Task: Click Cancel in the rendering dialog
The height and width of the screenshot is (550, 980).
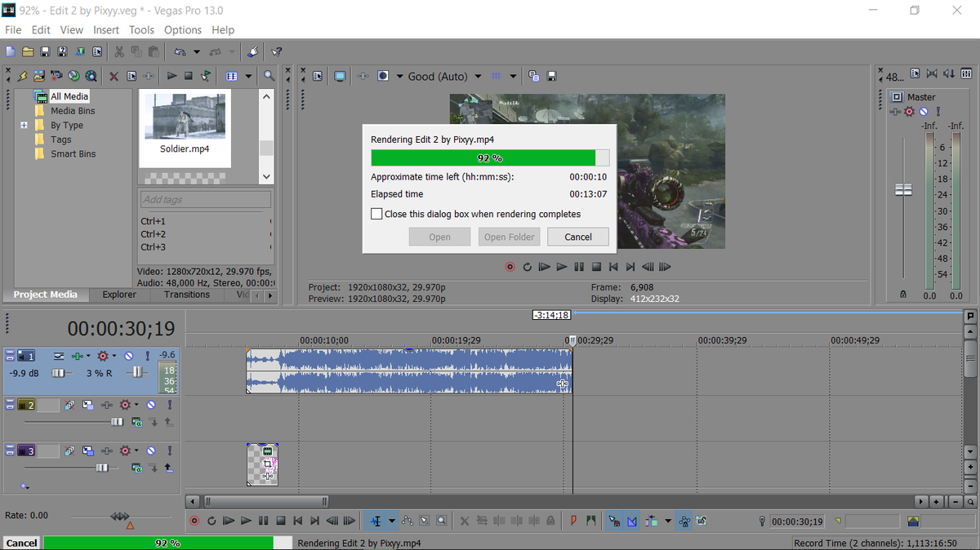Action: coord(578,237)
